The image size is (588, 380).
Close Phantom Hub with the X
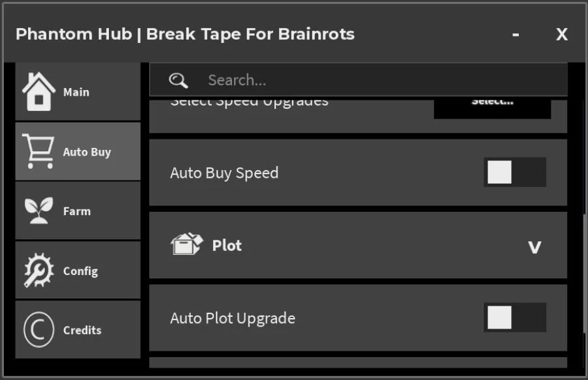click(x=562, y=35)
